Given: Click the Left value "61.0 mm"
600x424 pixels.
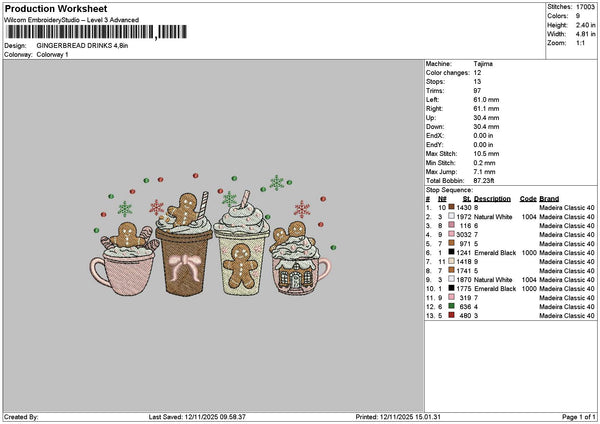Looking at the screenshot, I should [486, 100].
